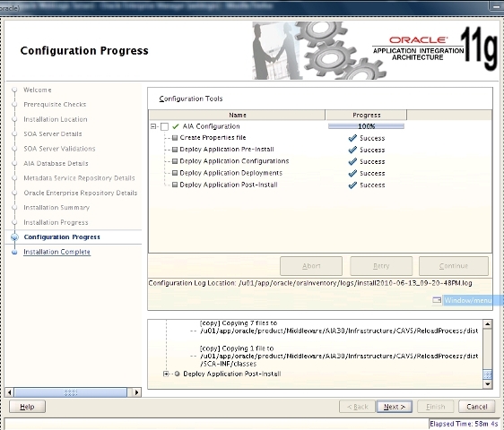The height and width of the screenshot is (430, 504).
Task: Expand Deploy Application Post-Install in log tree
Action: (x=166, y=374)
